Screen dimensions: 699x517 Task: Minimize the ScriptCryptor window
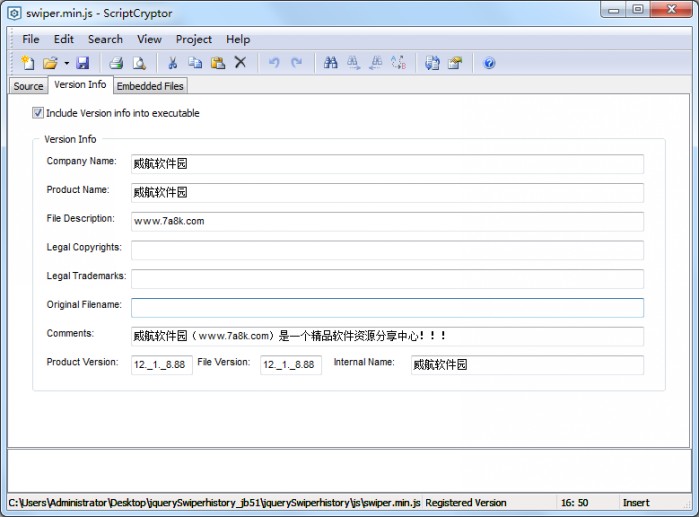click(x=614, y=10)
